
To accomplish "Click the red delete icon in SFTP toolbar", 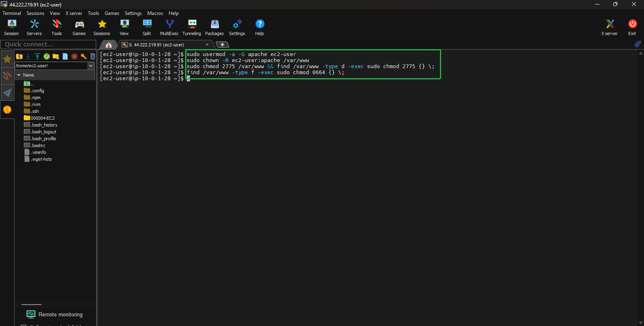I will (x=74, y=56).
